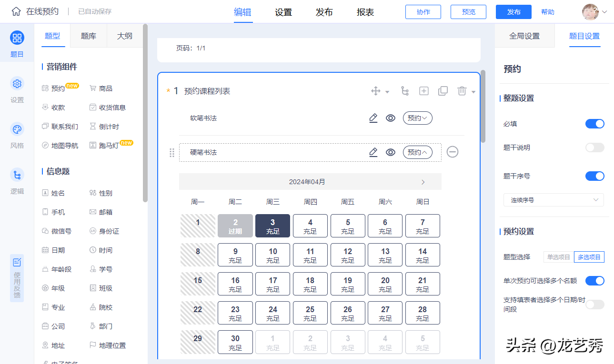Click the 预览 button
This screenshot has width=614, height=364.
(x=468, y=12)
